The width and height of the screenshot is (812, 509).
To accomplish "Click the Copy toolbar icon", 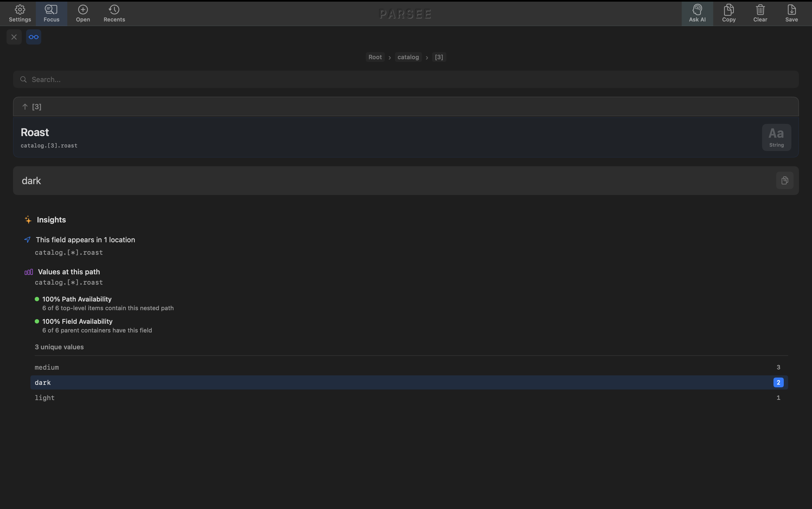I will pyautogui.click(x=729, y=14).
